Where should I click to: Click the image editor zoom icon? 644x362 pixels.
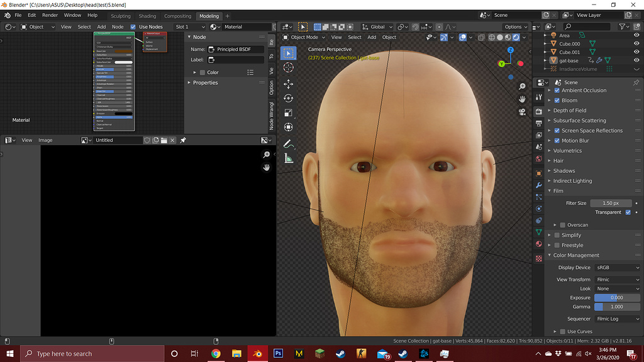click(267, 155)
